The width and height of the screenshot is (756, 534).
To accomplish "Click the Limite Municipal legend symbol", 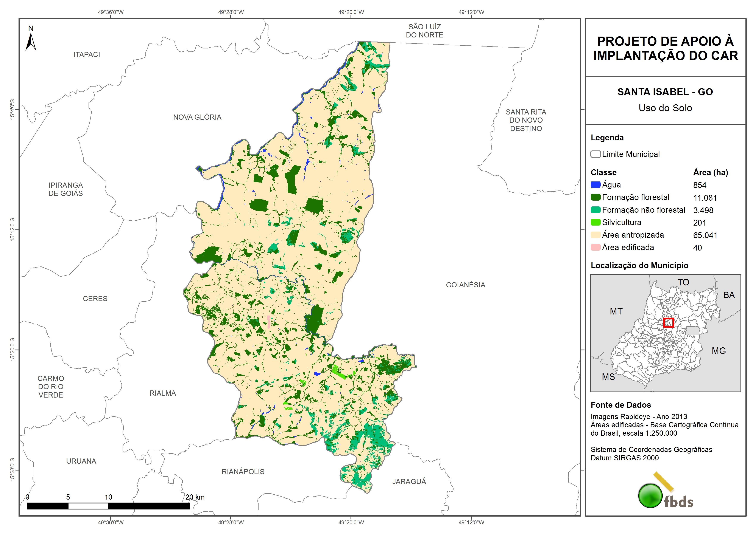I will click(x=595, y=154).
